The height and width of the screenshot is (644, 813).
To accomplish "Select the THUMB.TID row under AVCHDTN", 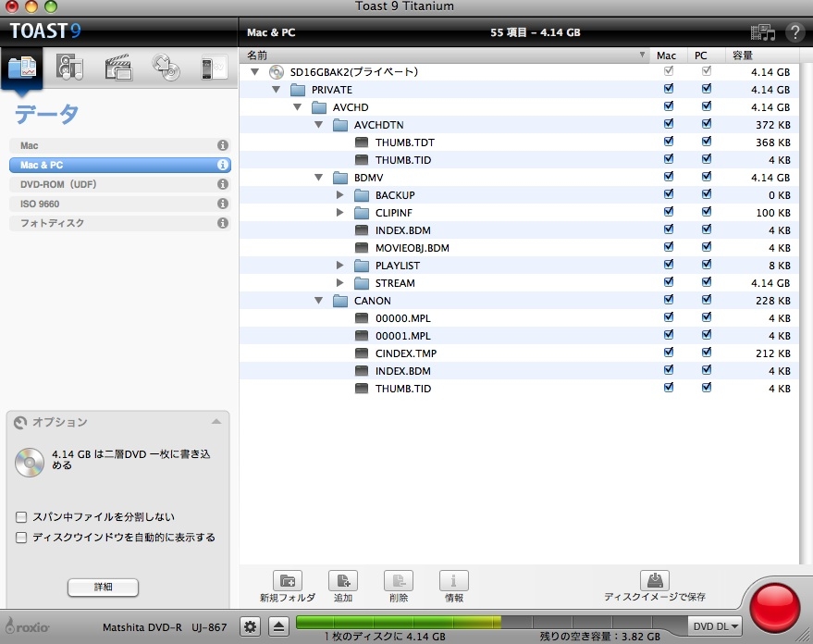I will click(x=519, y=160).
